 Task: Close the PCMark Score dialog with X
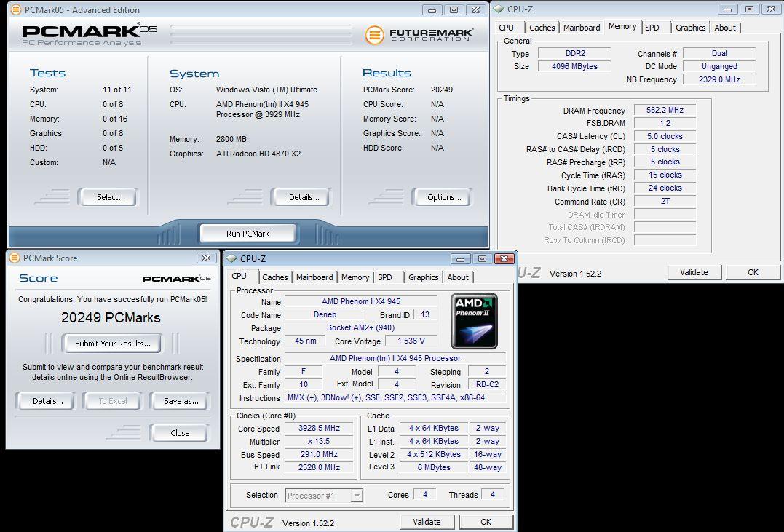207,258
